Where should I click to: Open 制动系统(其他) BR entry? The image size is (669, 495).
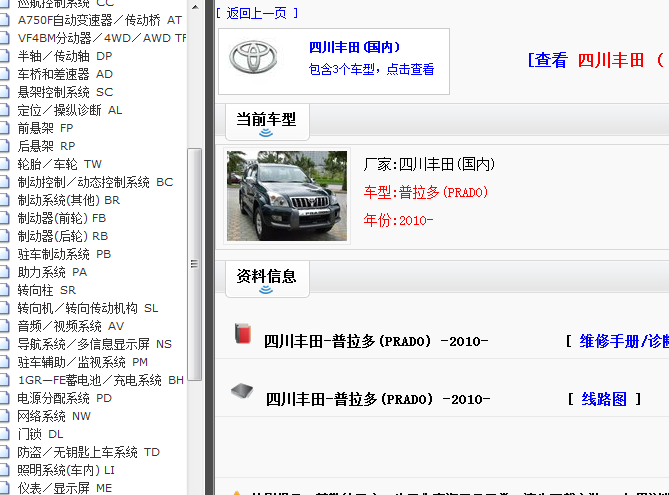point(68,200)
